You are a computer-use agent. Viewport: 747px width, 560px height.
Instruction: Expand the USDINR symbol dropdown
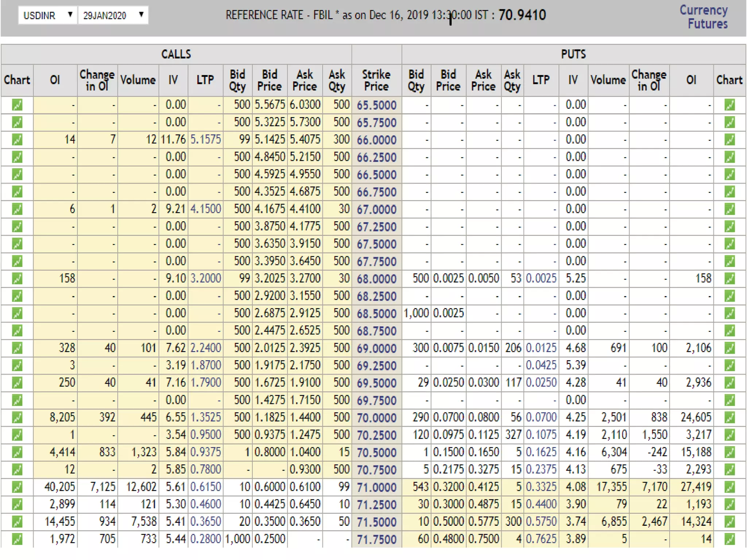pyautogui.click(x=48, y=15)
